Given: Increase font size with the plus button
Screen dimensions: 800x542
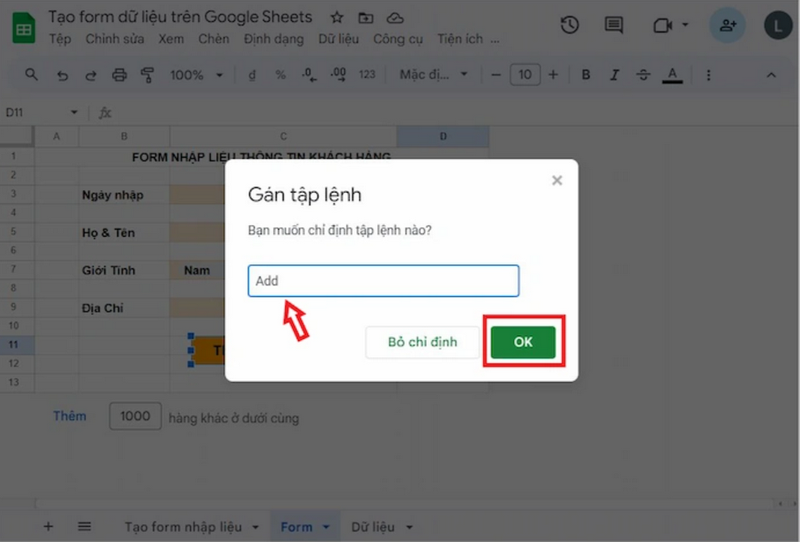Looking at the screenshot, I should coord(553,75).
